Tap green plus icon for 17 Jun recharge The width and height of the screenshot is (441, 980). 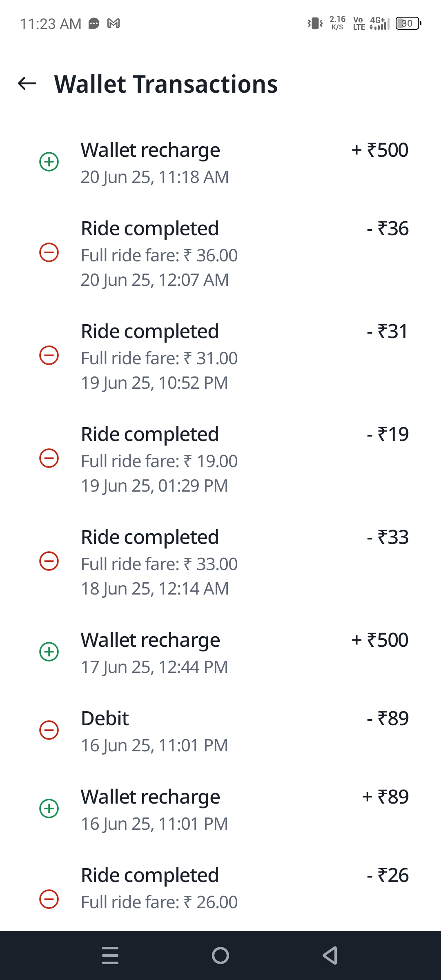(x=49, y=652)
